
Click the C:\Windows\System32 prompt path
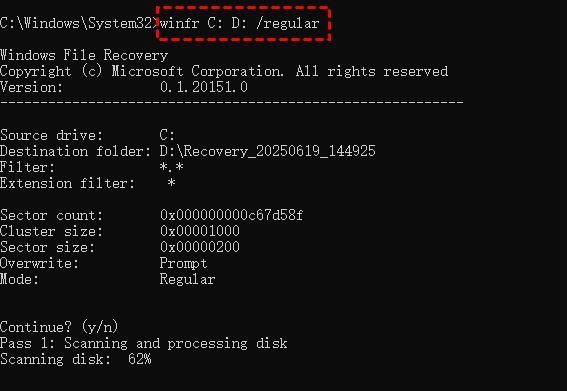pyautogui.click(x=77, y=24)
